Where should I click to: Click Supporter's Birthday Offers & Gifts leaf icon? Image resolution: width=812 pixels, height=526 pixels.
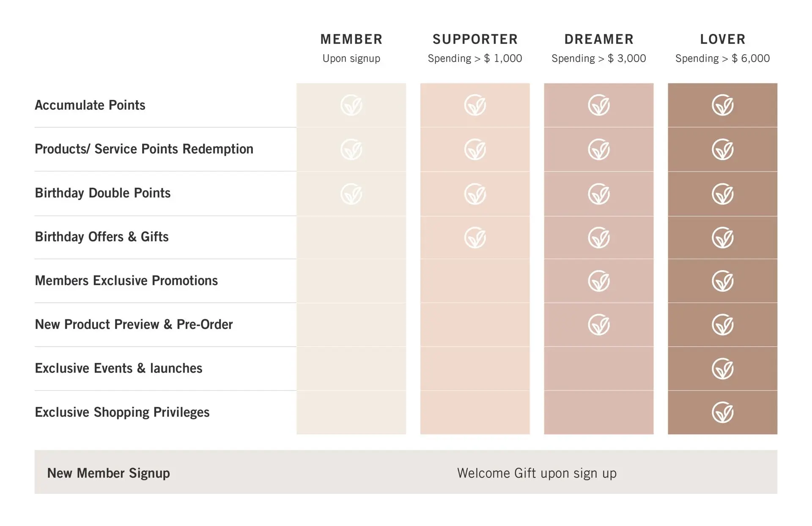coord(475,238)
